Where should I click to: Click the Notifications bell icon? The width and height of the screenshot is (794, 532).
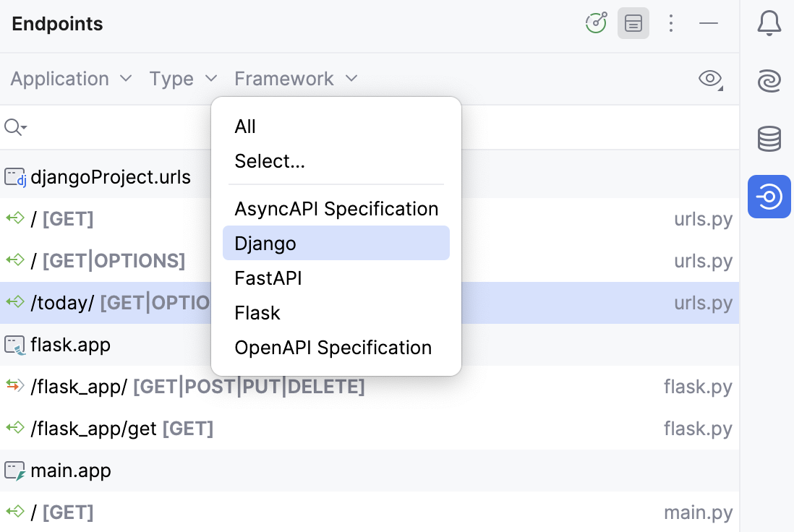(x=769, y=23)
